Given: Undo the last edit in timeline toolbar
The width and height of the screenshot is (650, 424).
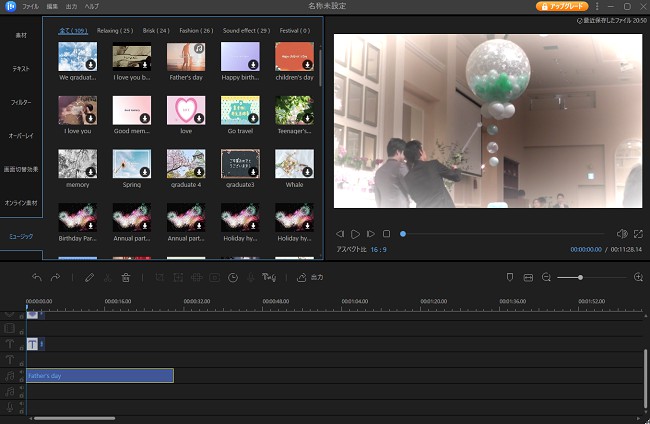Looking at the screenshot, I should 37,277.
